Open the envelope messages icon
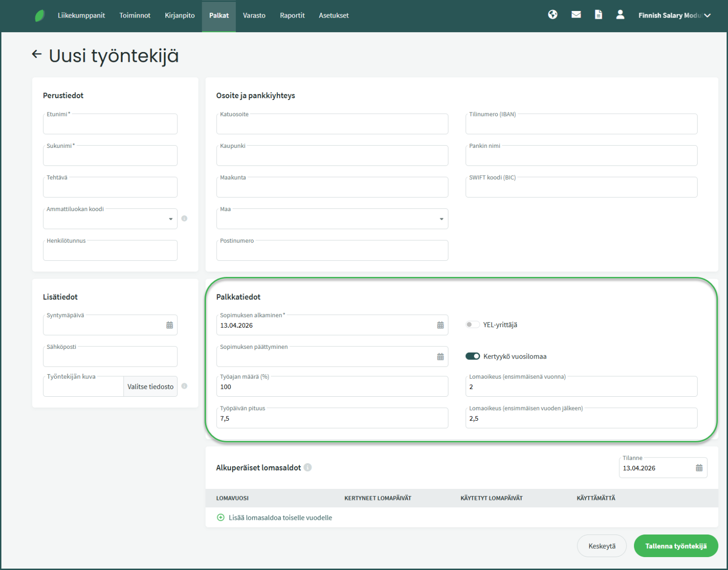 pyautogui.click(x=575, y=15)
